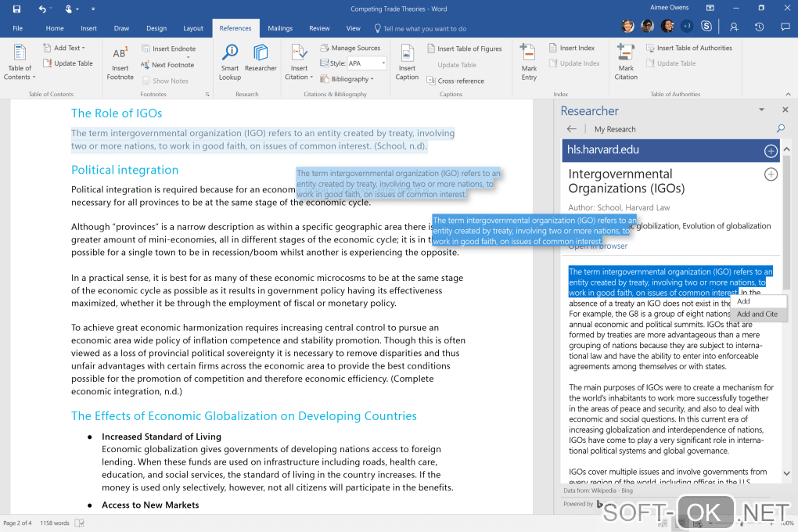Screen dimensions: 798x532
Task: Choose Add from the popup menu
Action: pyautogui.click(x=758, y=301)
